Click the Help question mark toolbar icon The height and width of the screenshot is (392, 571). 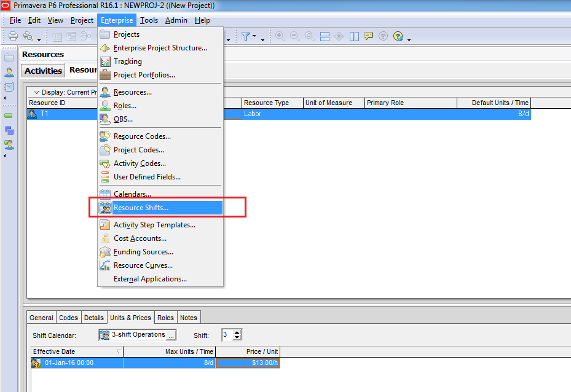(384, 36)
